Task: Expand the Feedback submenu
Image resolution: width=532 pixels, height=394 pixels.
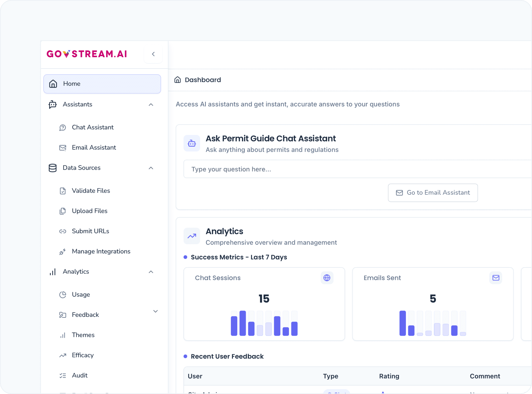Action: pyautogui.click(x=156, y=311)
